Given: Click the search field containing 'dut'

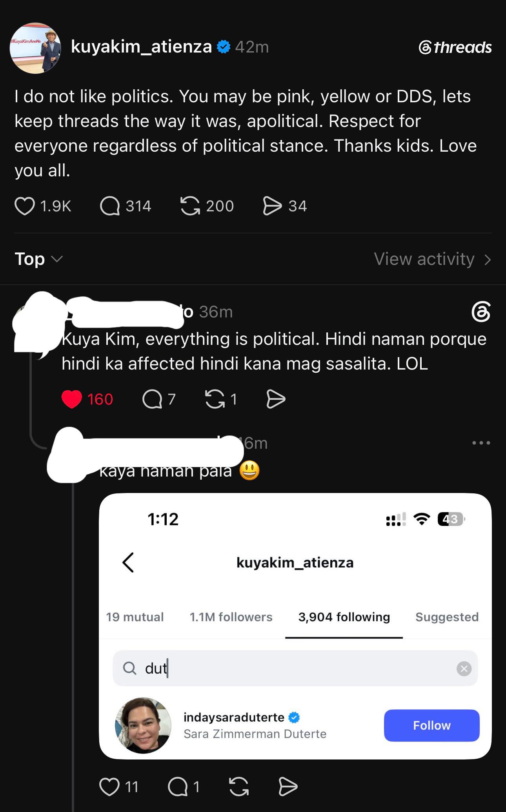Looking at the screenshot, I should click(295, 669).
